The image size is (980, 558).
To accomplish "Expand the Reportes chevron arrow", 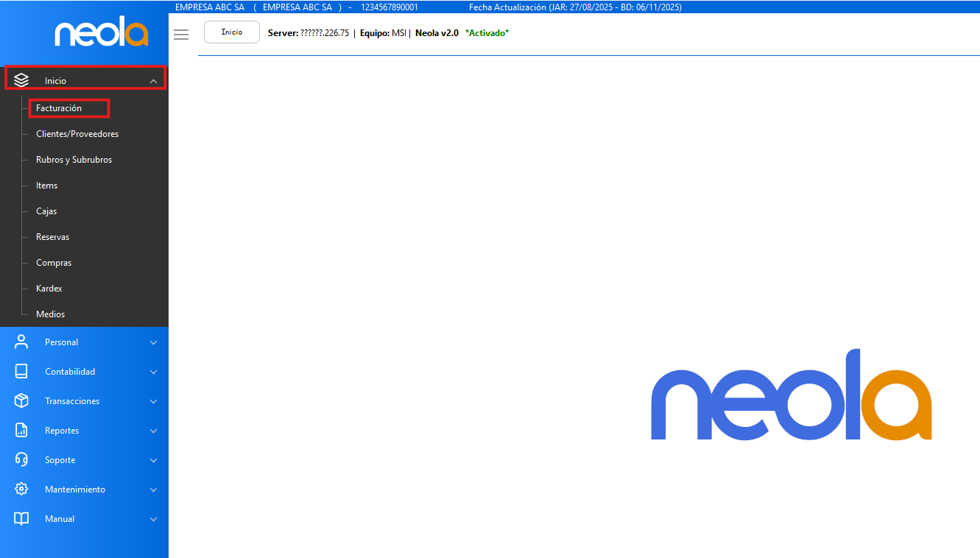I will tap(153, 431).
